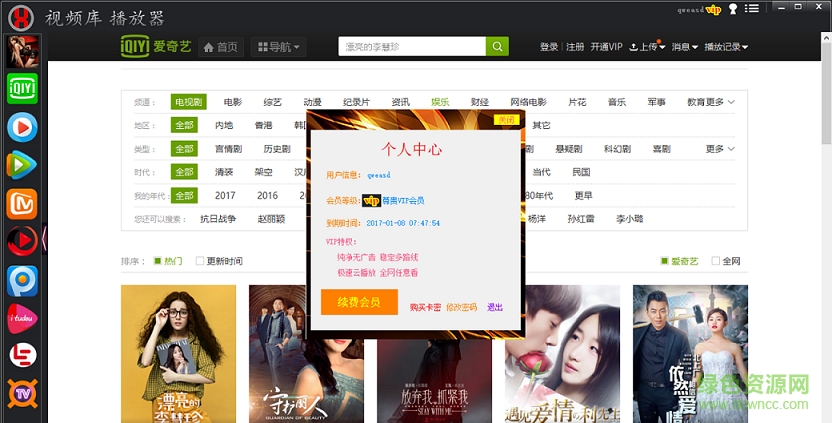This screenshot has width=832, height=423.
Task: Filter by year 2016
Action: point(267,195)
